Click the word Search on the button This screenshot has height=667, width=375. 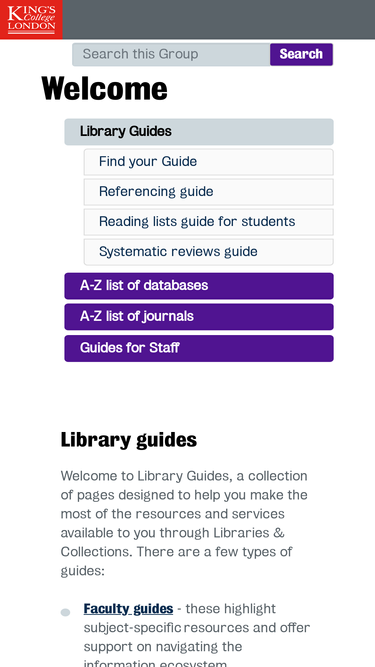(x=301, y=54)
